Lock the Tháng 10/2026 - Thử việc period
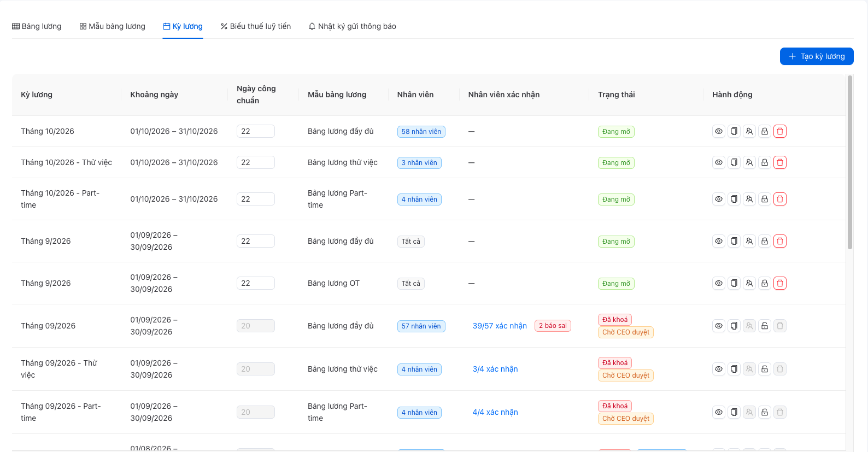The height and width of the screenshot is (452, 868). click(x=765, y=162)
